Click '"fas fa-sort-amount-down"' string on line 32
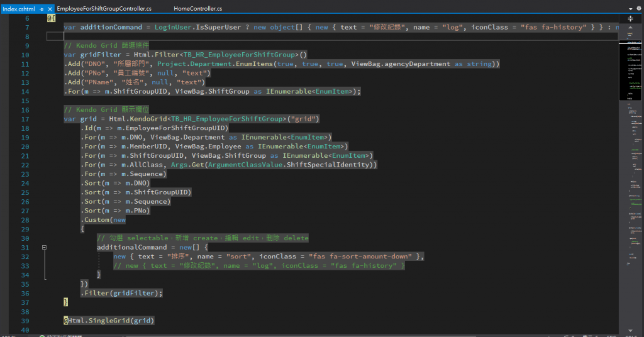The width and height of the screenshot is (644, 337). [x=360, y=257]
